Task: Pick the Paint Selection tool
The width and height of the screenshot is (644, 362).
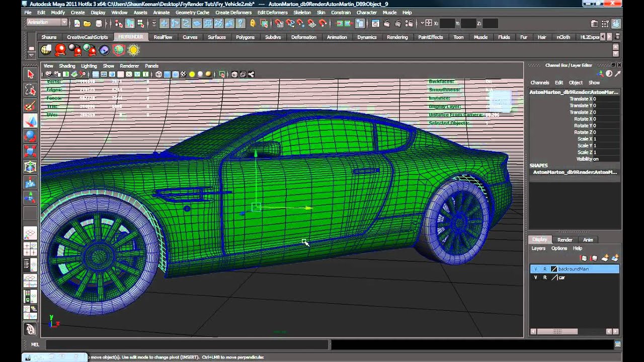Action: [x=30, y=106]
